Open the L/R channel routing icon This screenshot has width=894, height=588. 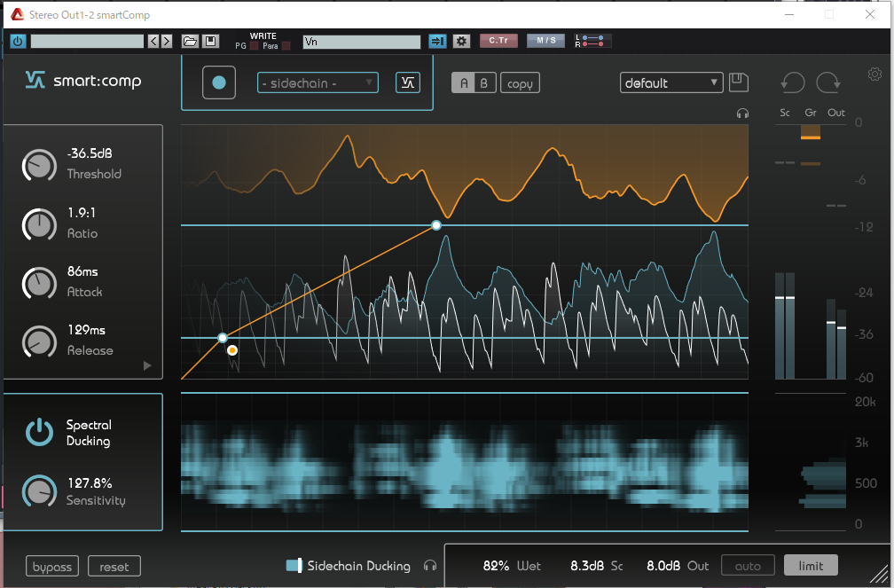point(592,41)
